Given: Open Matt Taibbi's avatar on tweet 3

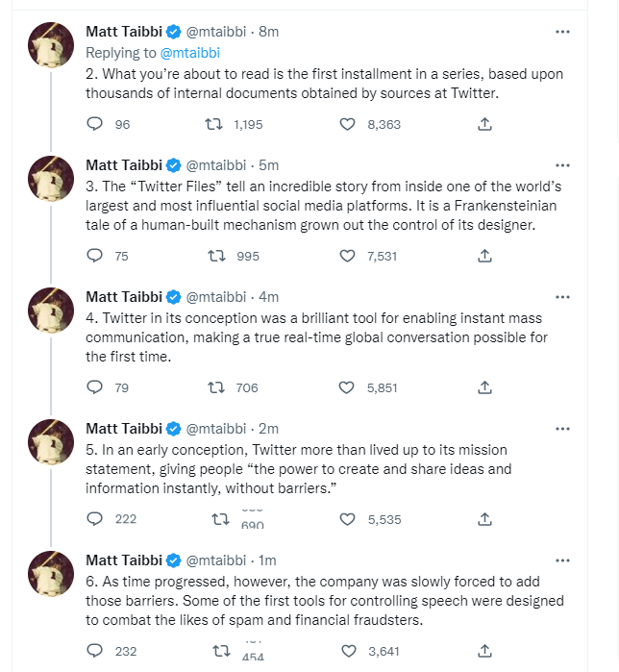Looking at the screenshot, I should pyautogui.click(x=51, y=178).
